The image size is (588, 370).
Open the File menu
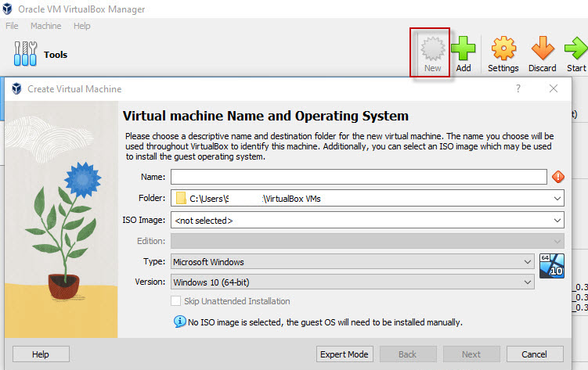12,26
